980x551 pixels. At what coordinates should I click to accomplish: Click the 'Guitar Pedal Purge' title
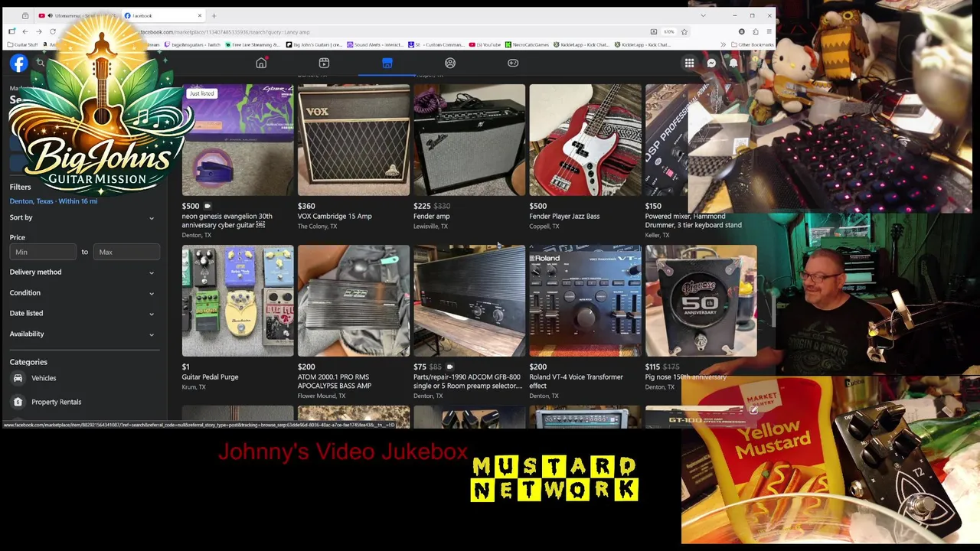(x=210, y=377)
